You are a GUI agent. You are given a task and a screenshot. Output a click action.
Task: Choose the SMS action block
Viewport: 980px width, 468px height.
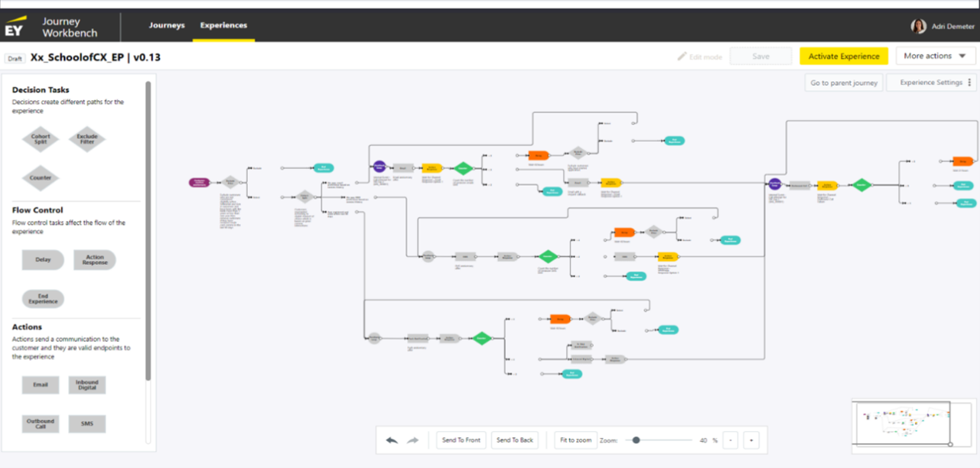click(87, 424)
